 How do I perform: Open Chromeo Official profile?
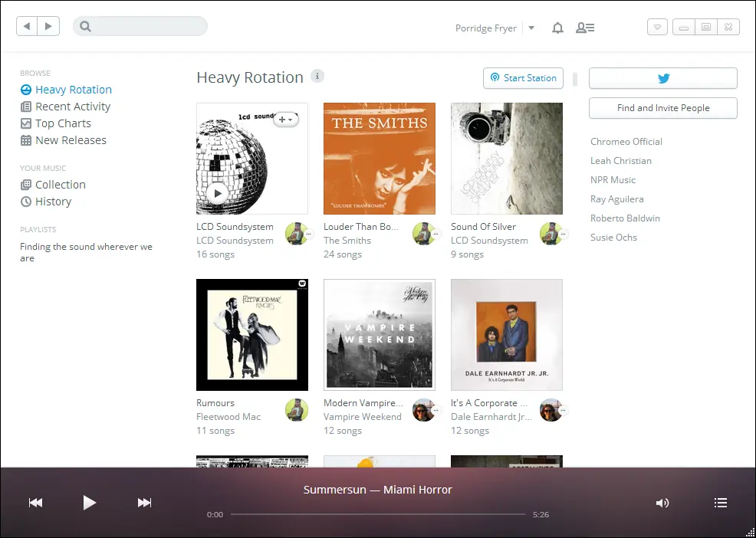click(626, 142)
